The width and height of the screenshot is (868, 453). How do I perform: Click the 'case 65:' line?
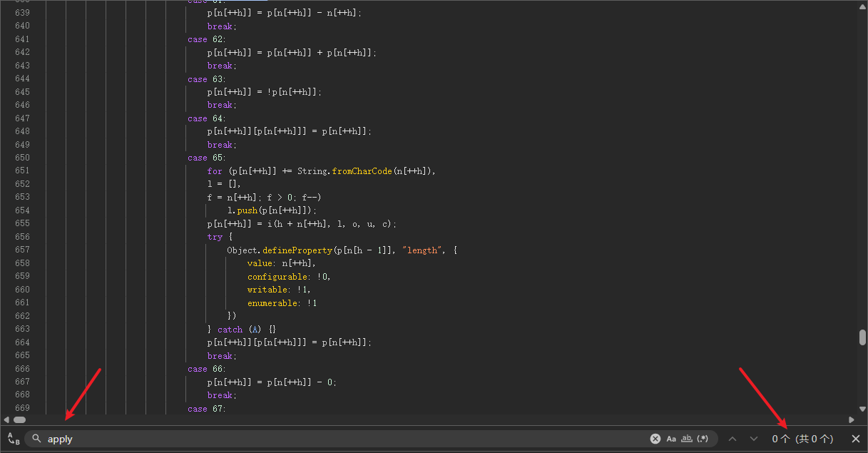[207, 158]
